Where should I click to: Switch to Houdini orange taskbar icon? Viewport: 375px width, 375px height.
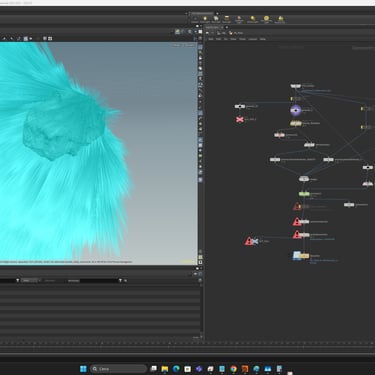coord(245,369)
